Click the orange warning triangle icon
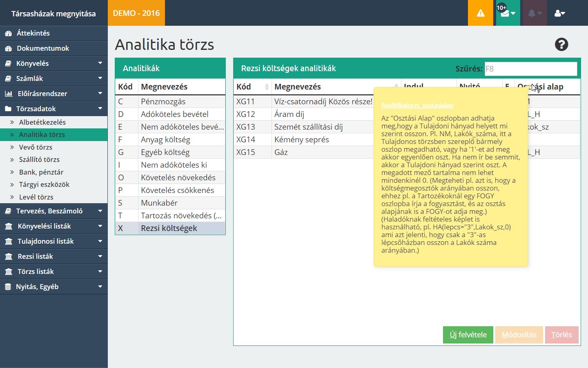Image resolution: width=588 pixels, height=368 pixels. [481, 13]
